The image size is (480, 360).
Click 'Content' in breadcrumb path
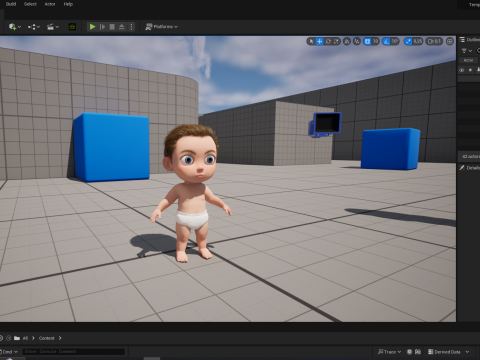click(x=46, y=338)
